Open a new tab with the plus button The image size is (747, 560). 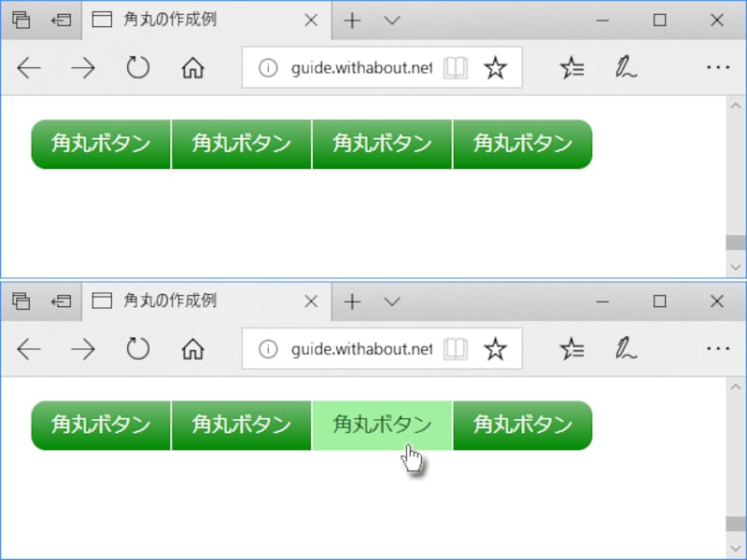351,19
